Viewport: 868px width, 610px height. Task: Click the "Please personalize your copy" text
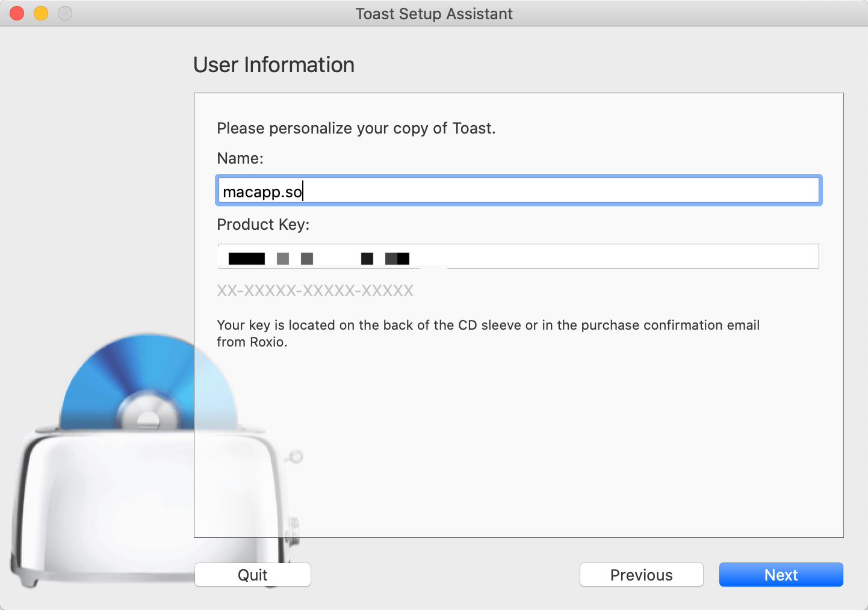356,128
